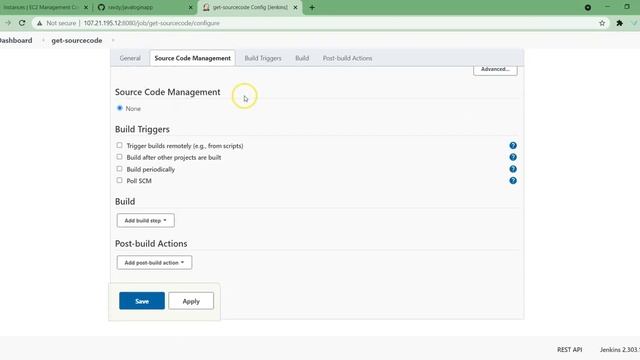Open the Advanced options button
Viewport: 640px width, 360px height.
click(x=495, y=69)
